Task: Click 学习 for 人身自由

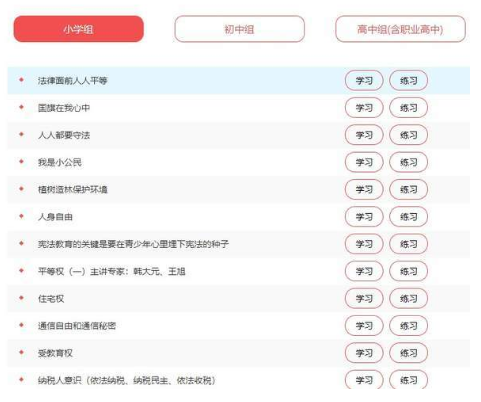Action: [x=364, y=217]
